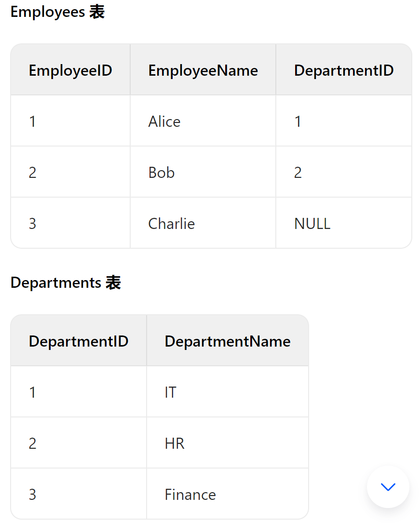Click DepartmentID 3 cell beside Finance
The height and width of the screenshot is (523, 420).
point(79,494)
